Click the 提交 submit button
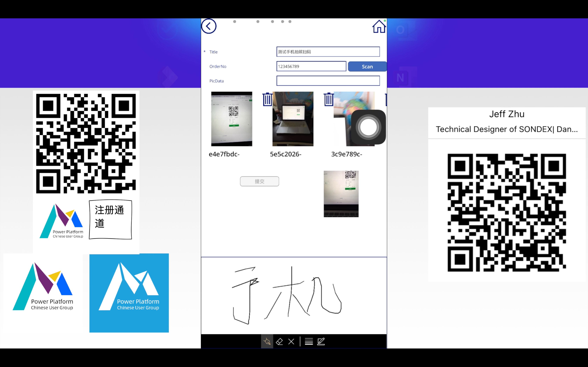The height and width of the screenshot is (367, 588). (x=260, y=181)
